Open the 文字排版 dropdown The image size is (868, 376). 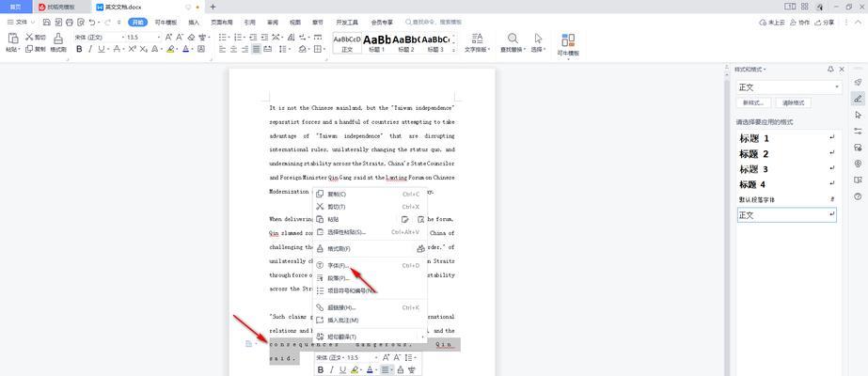477,42
